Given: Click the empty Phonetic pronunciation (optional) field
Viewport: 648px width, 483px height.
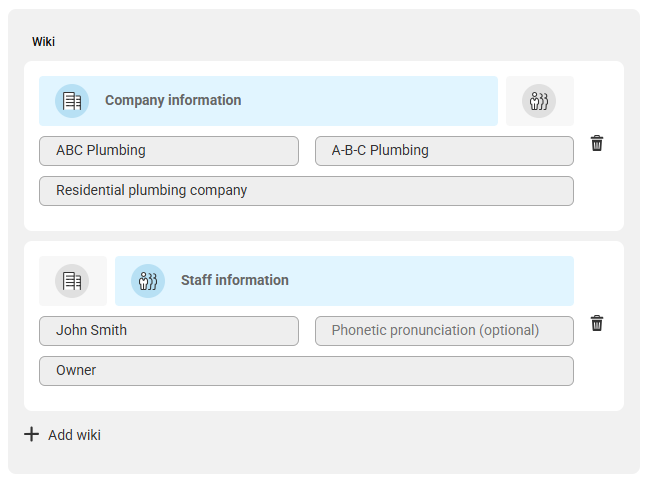Looking at the screenshot, I should coord(444,331).
